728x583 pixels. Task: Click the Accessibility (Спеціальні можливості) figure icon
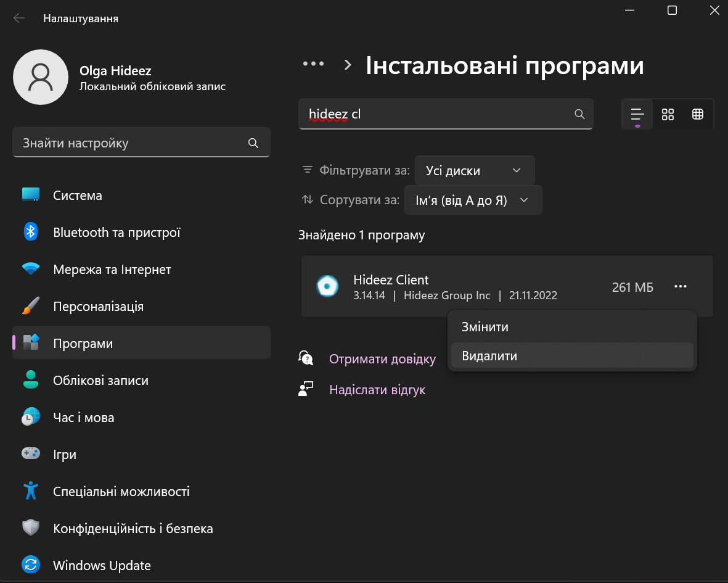(x=31, y=490)
